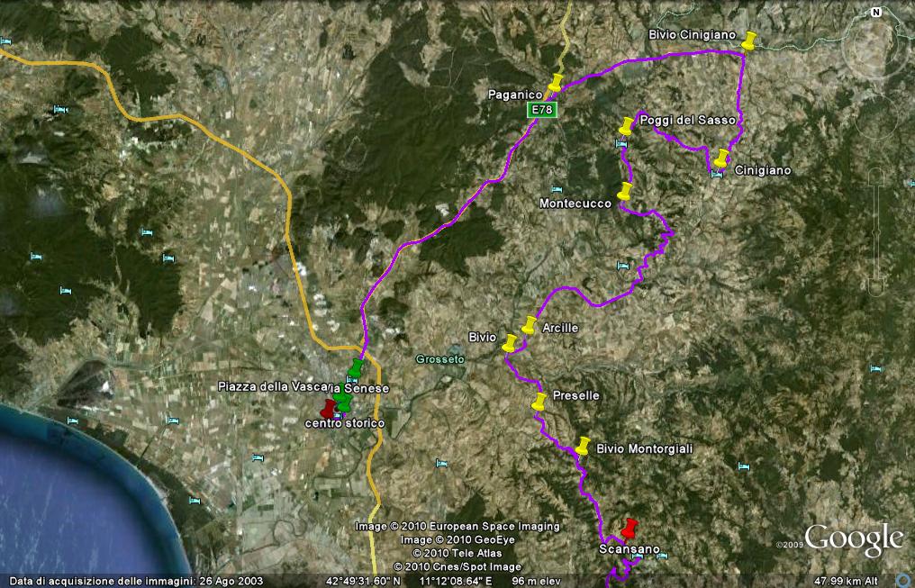Click the red Scansano pushpin
Screen dimensions: 915x588
(x=629, y=528)
